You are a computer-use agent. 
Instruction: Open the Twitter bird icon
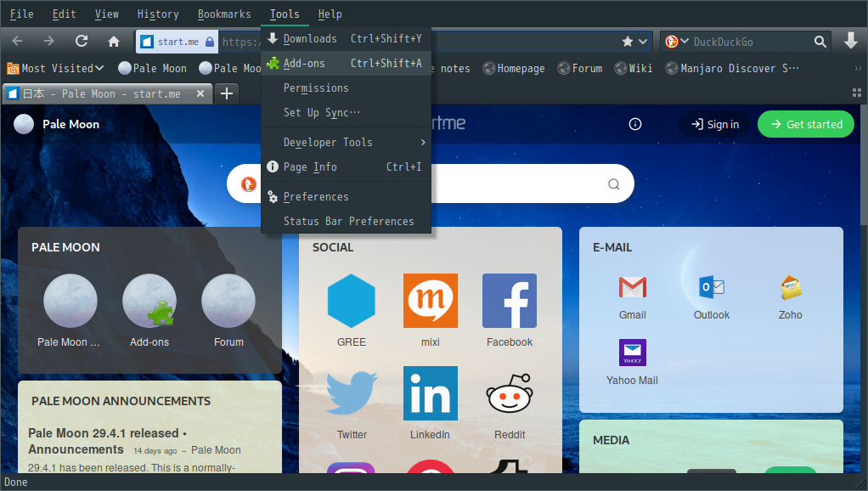[352, 393]
